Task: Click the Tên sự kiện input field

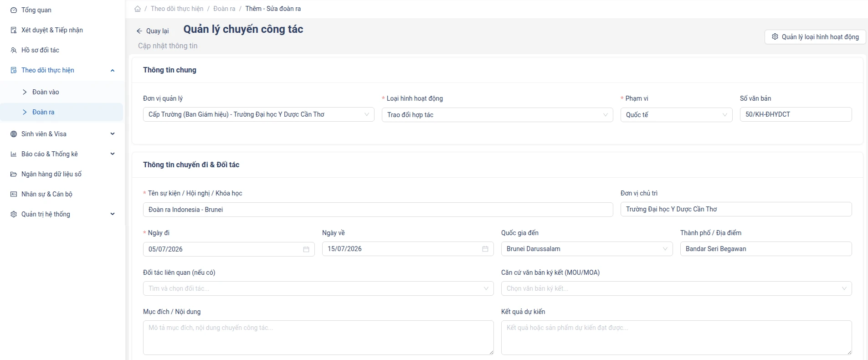Action: pyautogui.click(x=378, y=210)
